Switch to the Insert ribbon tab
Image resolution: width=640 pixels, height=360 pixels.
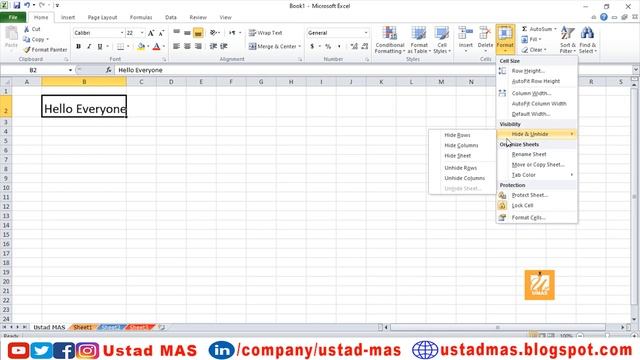tap(68, 18)
